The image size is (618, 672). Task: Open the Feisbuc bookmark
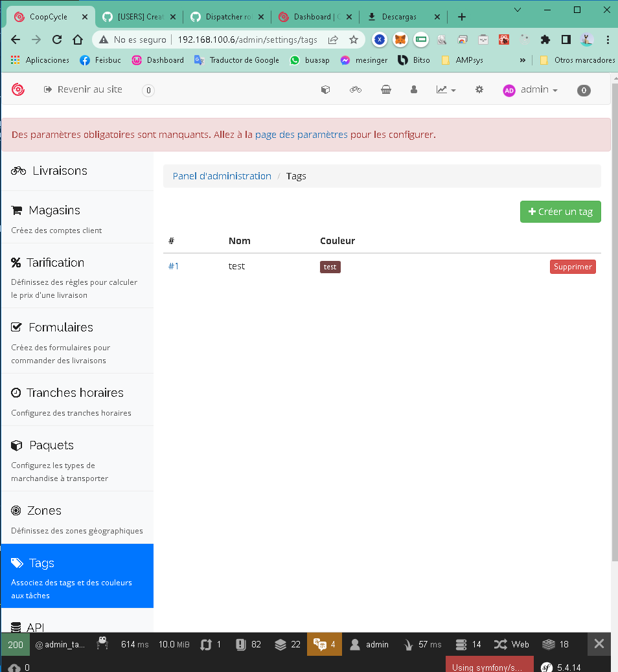(100, 60)
